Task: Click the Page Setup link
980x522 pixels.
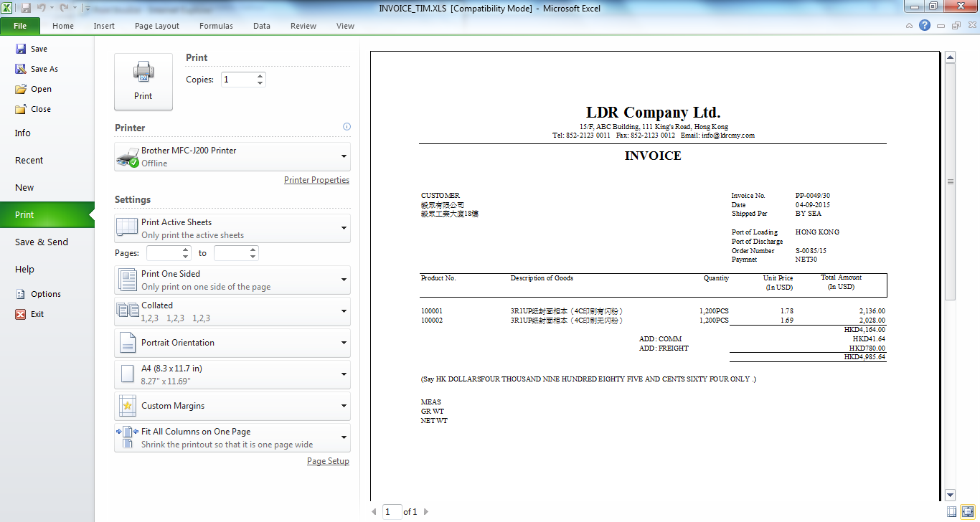Action: [x=328, y=461]
